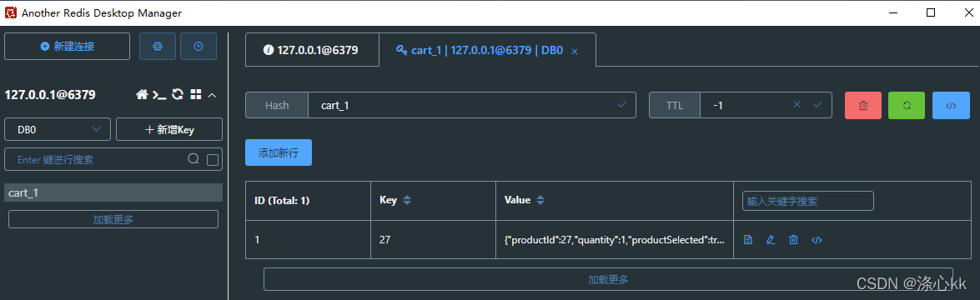Sort by the Key column
This screenshot has height=300, width=980.
[407, 201]
